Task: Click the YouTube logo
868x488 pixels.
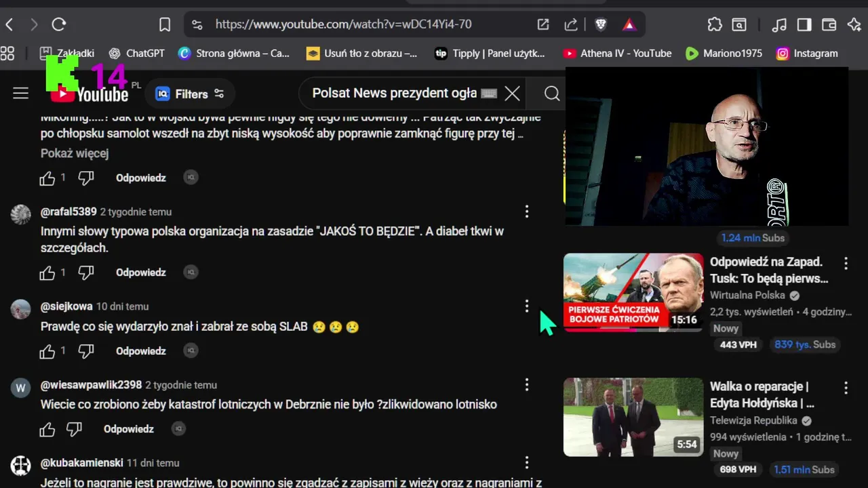Action: click(x=90, y=94)
